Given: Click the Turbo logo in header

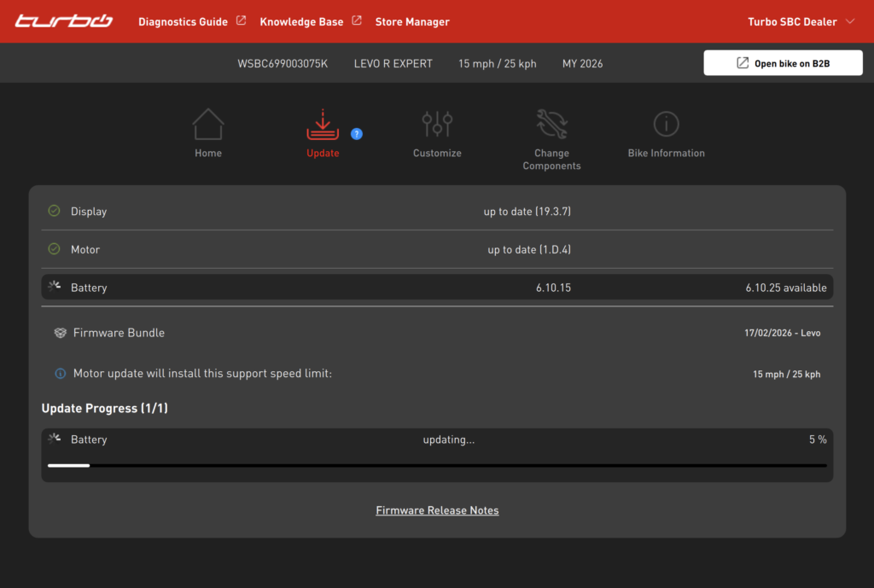Looking at the screenshot, I should (x=64, y=21).
